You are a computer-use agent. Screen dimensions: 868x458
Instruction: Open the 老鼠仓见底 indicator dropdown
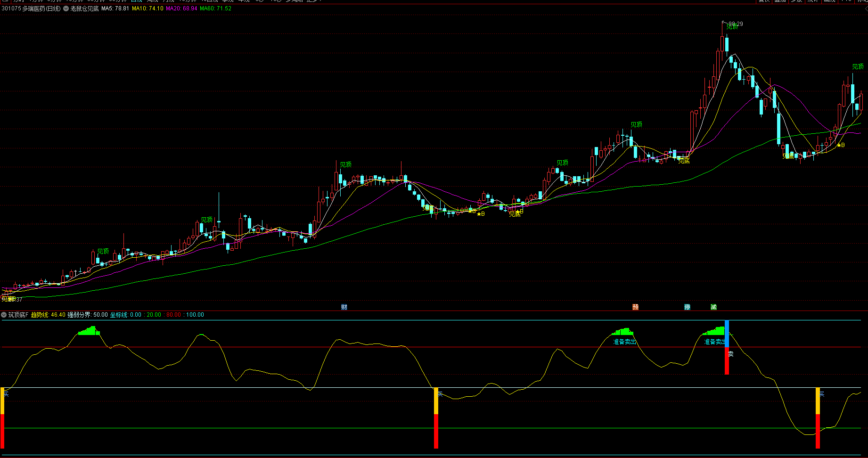pyautogui.click(x=66, y=8)
